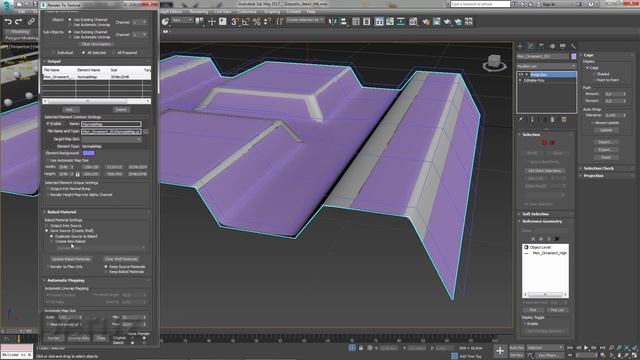The image size is (640, 360).
Task: Select Output Into Source radio button
Action: pyautogui.click(x=47, y=226)
